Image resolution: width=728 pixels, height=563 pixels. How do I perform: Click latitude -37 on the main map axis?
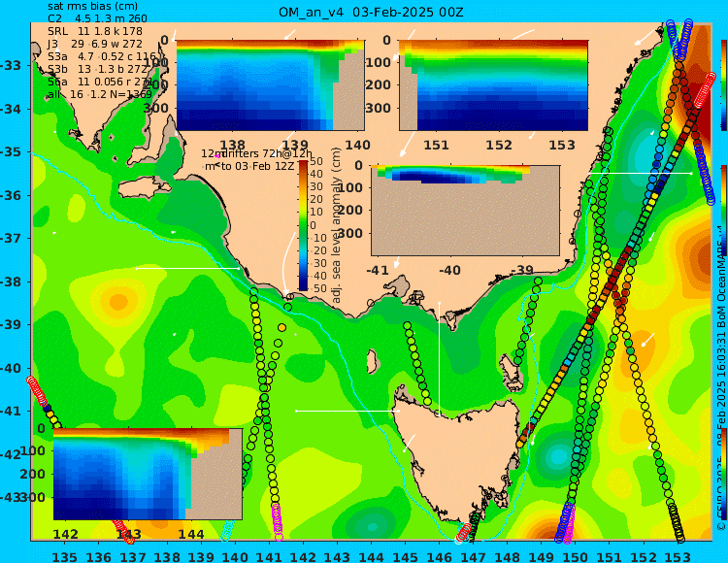coord(11,238)
